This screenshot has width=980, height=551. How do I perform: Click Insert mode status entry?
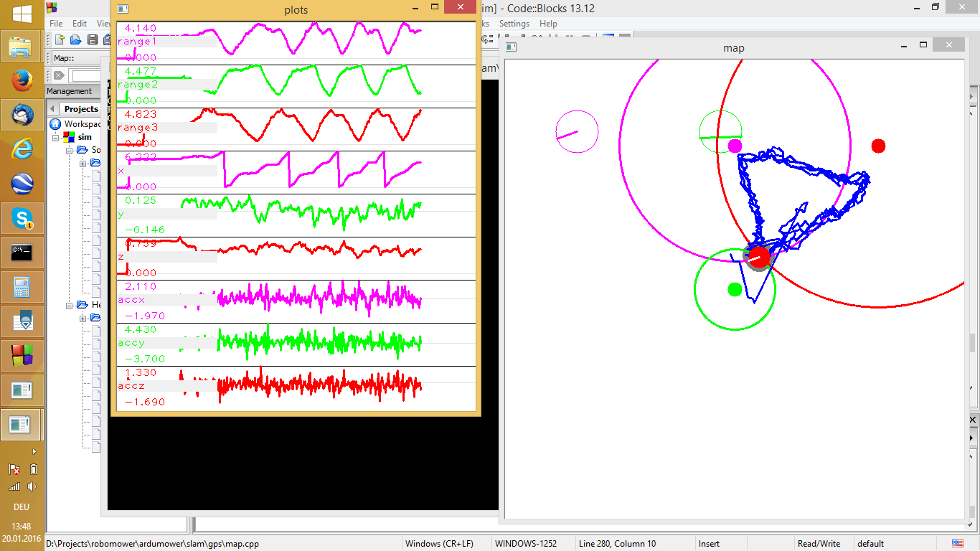[x=710, y=544]
